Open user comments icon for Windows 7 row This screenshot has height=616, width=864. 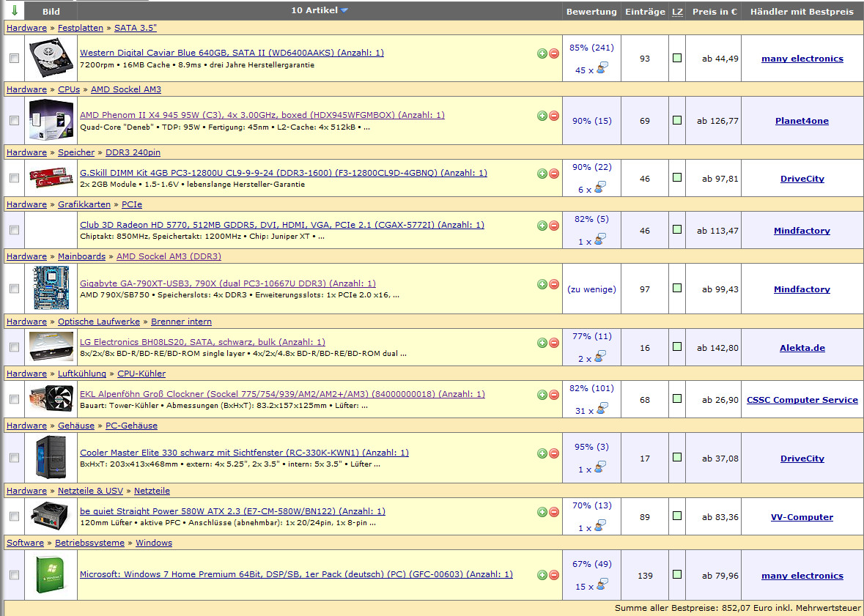tap(602, 585)
